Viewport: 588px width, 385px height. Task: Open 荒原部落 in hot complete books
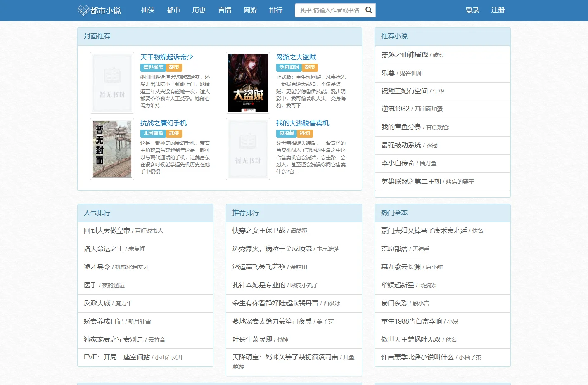coord(394,249)
